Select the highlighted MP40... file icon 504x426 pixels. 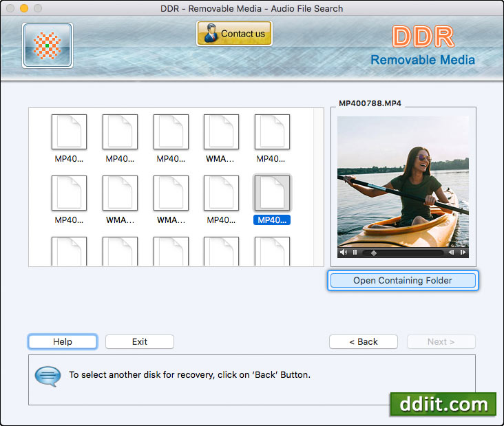point(272,193)
